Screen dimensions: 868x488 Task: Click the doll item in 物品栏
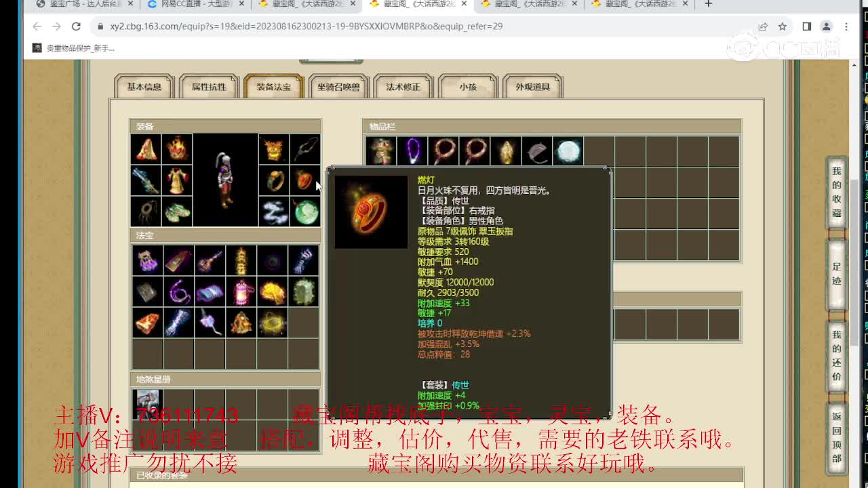[380, 151]
